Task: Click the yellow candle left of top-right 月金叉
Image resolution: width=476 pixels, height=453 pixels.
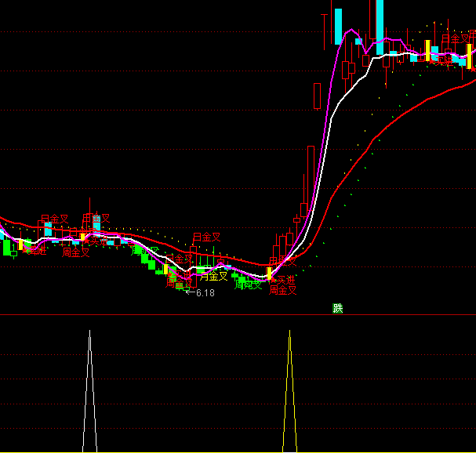Action: pyautogui.click(x=429, y=49)
